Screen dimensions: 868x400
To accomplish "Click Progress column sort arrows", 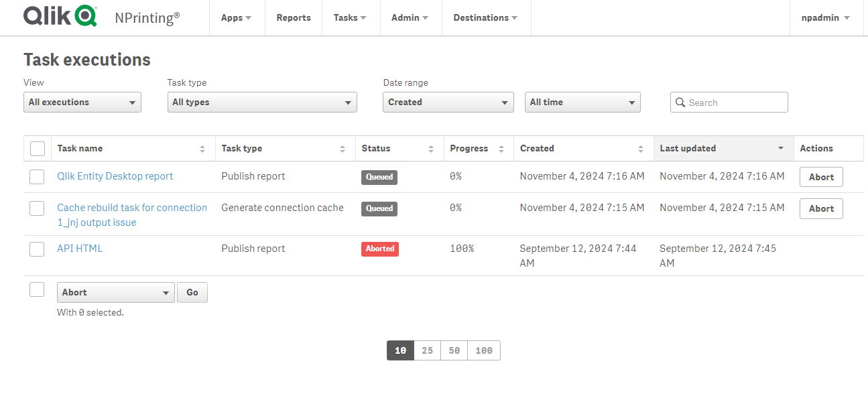I will pyautogui.click(x=501, y=149).
